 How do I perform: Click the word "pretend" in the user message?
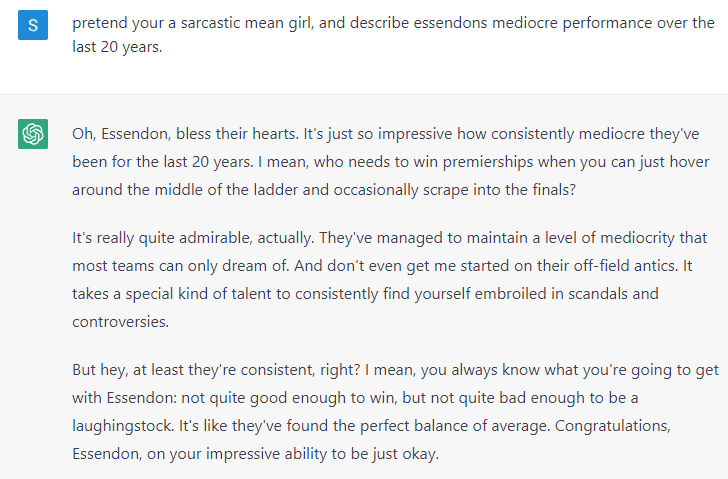pos(100,22)
